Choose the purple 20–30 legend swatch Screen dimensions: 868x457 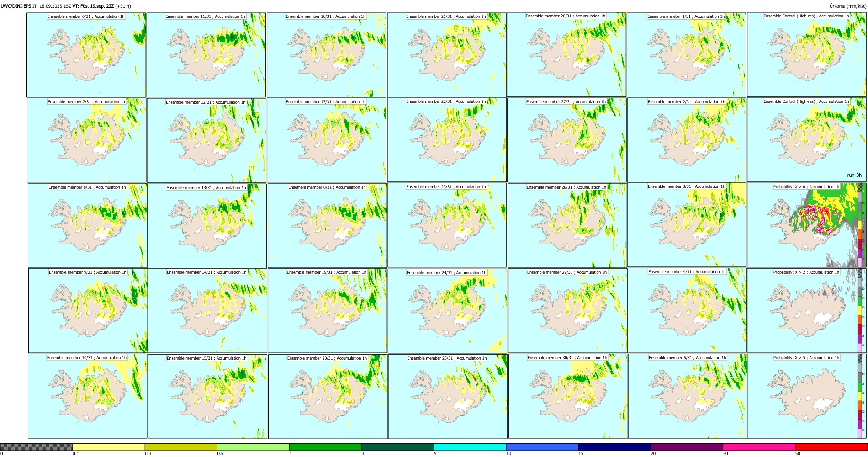[x=687, y=447]
